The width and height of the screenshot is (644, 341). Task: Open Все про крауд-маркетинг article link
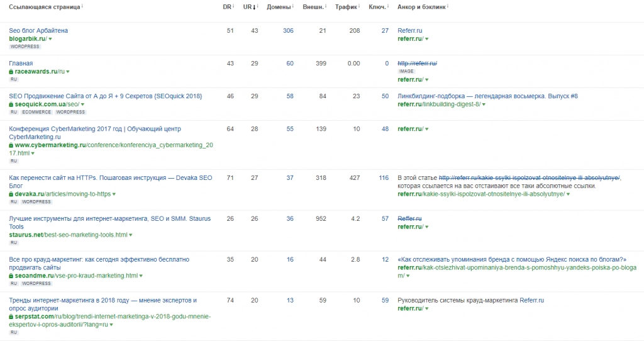[x=99, y=264]
